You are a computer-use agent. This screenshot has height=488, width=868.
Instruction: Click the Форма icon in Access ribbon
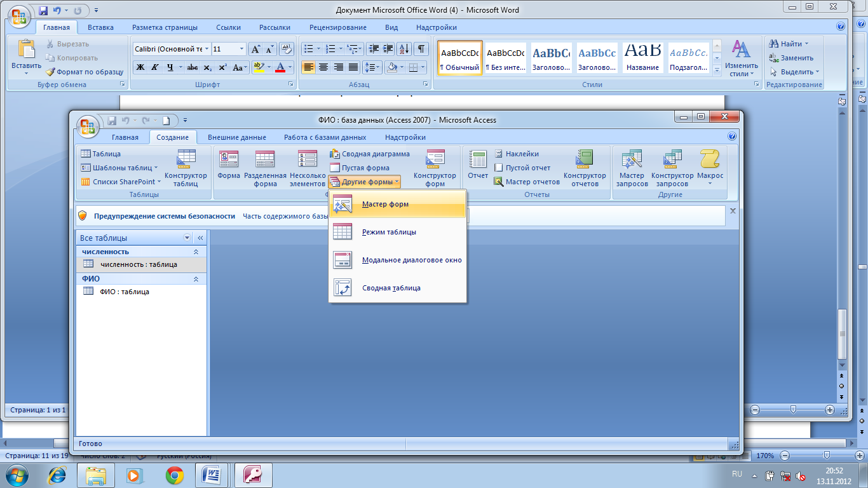coord(229,165)
